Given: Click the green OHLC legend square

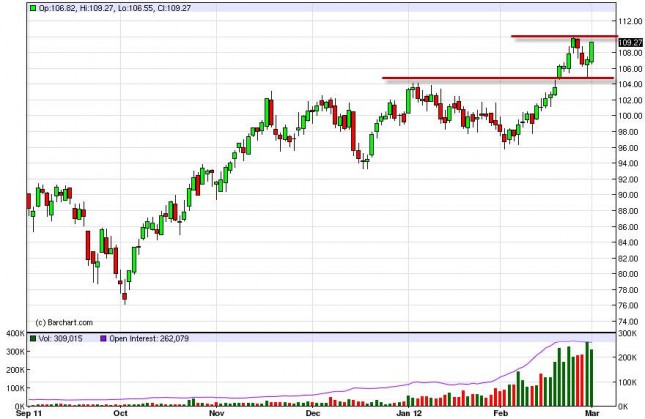Looking at the screenshot, I should click(x=32, y=8).
